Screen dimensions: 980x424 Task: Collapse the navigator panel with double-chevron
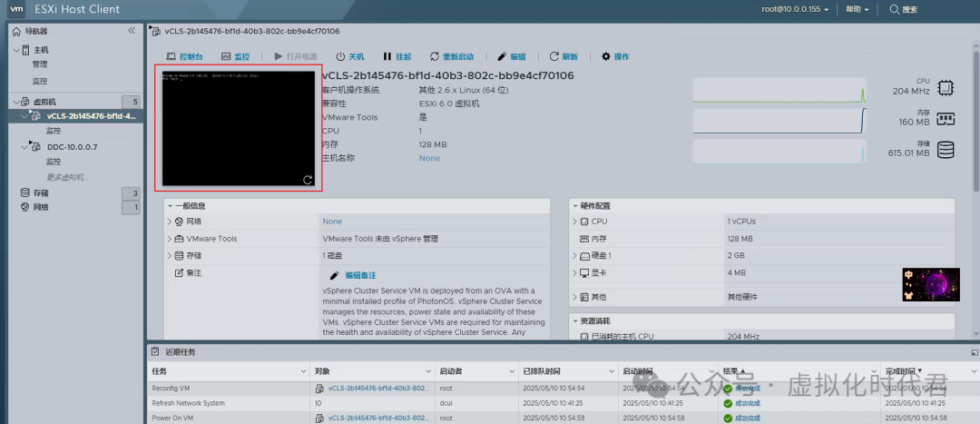(131, 31)
